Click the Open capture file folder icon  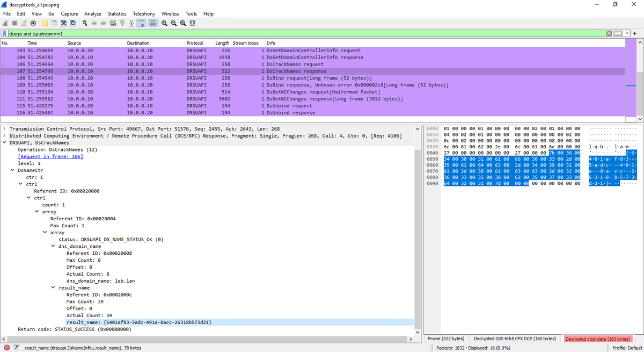click(46, 23)
